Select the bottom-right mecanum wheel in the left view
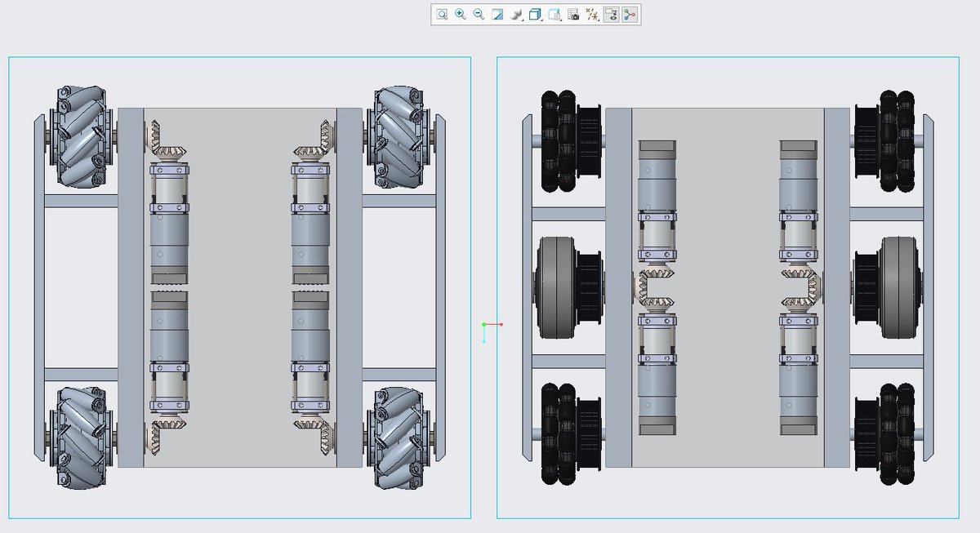This screenshot has height=533, width=980. click(x=398, y=438)
